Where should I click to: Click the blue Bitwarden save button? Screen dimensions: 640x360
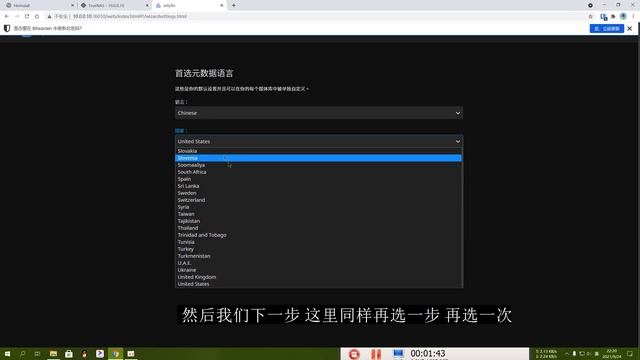point(607,29)
